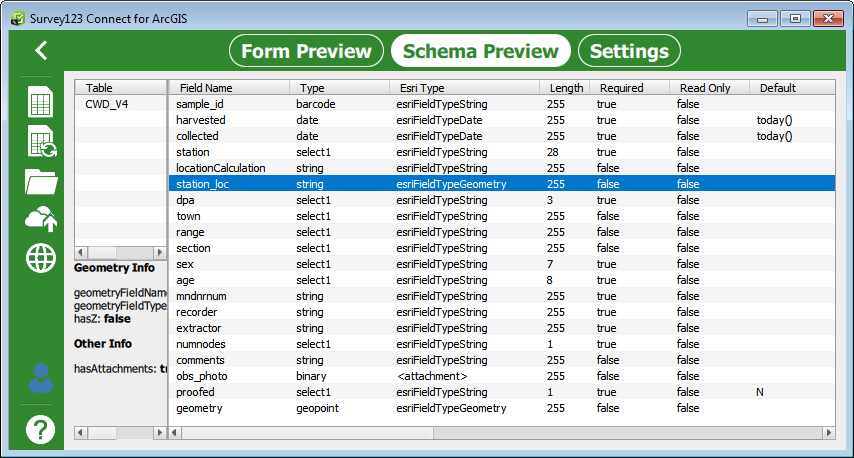Click the Other Info heading

pyautogui.click(x=103, y=344)
